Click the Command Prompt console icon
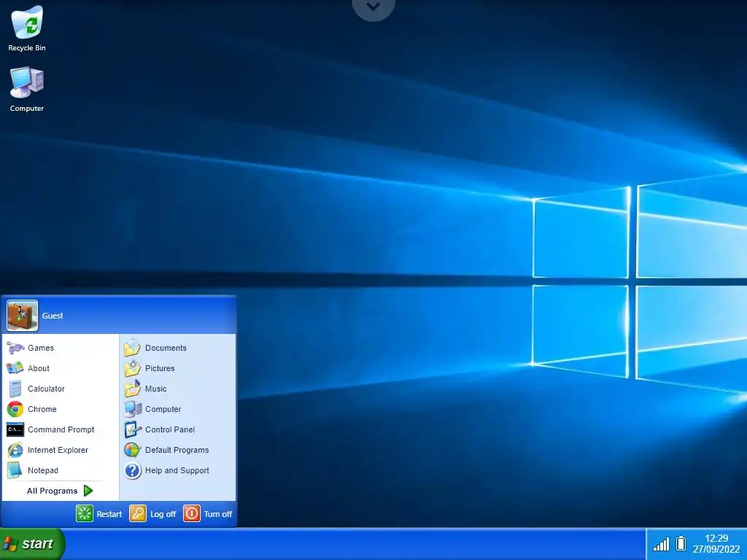 [15, 429]
